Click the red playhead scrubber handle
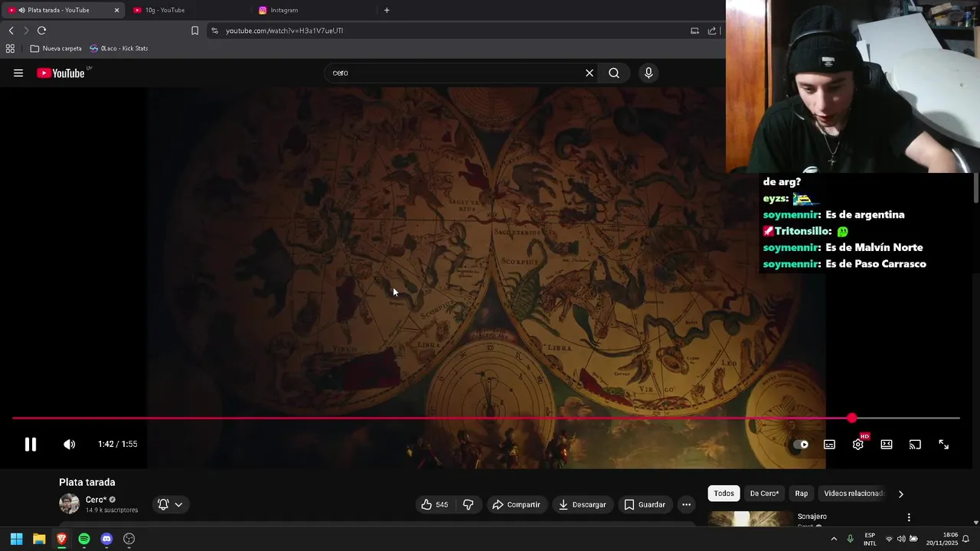 pyautogui.click(x=852, y=419)
